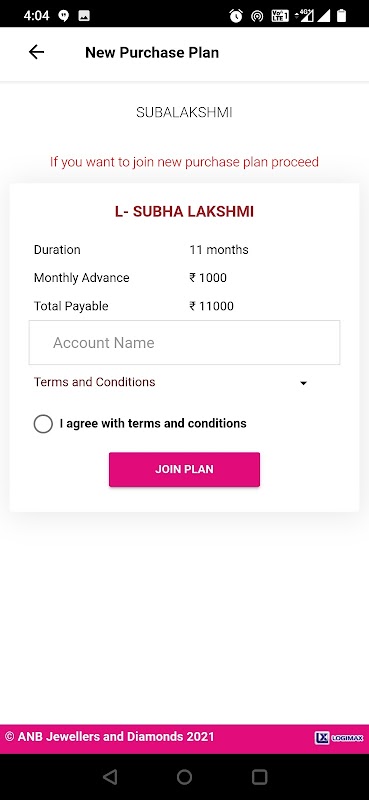Tap the VoLTE indicator icon
Screen dimensions: 369x800
(279, 16)
